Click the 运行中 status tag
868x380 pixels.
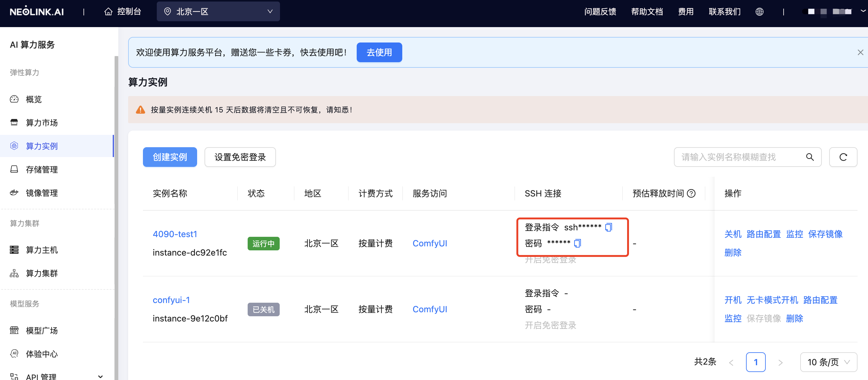coord(263,243)
